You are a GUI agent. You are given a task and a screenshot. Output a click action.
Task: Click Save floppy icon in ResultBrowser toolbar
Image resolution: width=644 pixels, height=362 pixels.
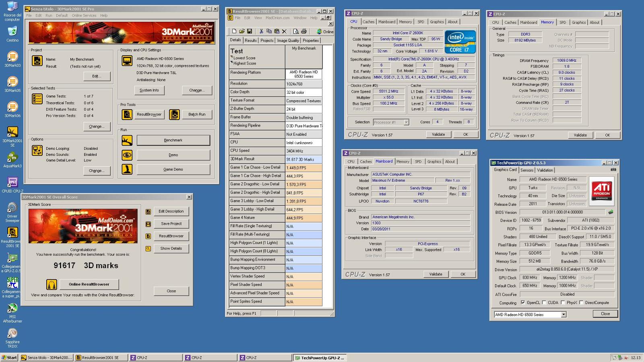click(x=250, y=31)
